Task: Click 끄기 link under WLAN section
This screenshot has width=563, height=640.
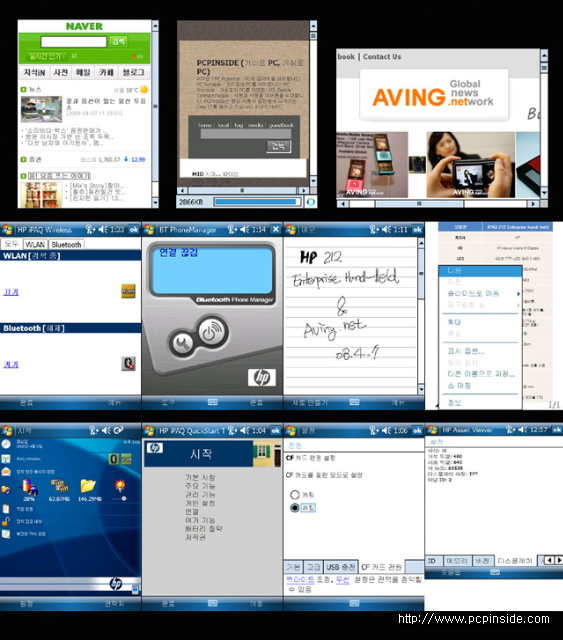Action: (11, 292)
